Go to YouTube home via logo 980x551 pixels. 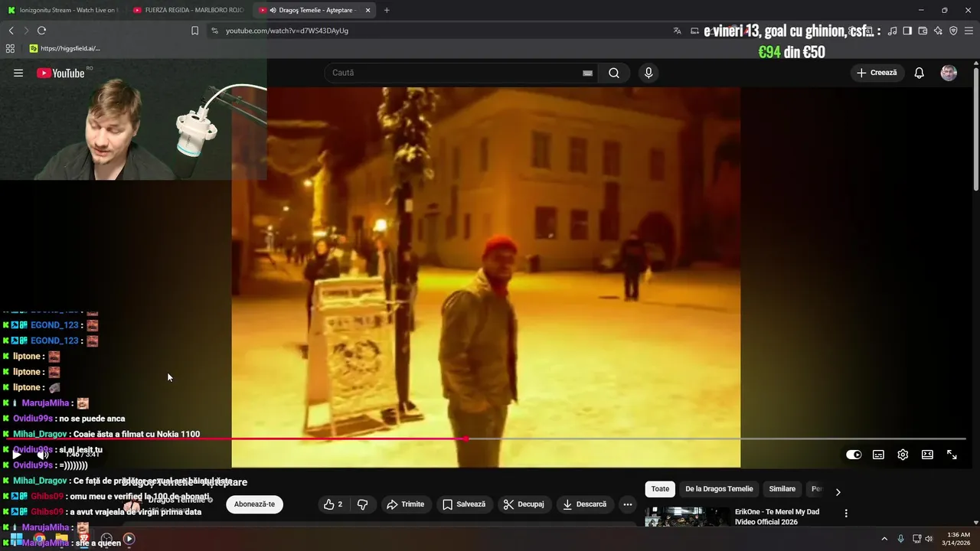[61, 73]
